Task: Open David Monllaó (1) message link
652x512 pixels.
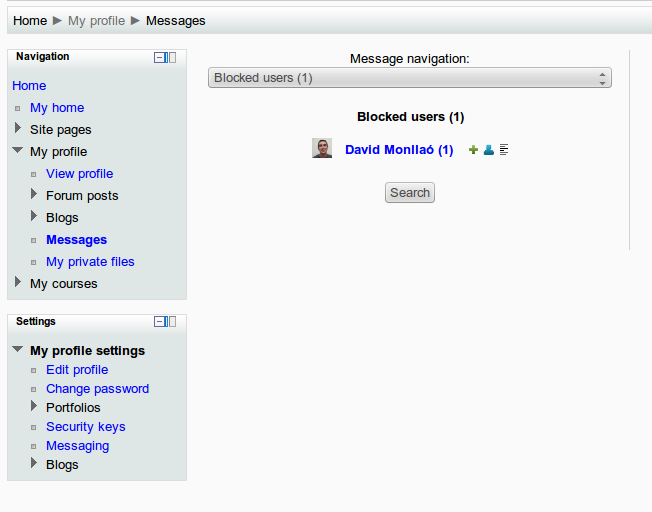Action: pos(399,150)
